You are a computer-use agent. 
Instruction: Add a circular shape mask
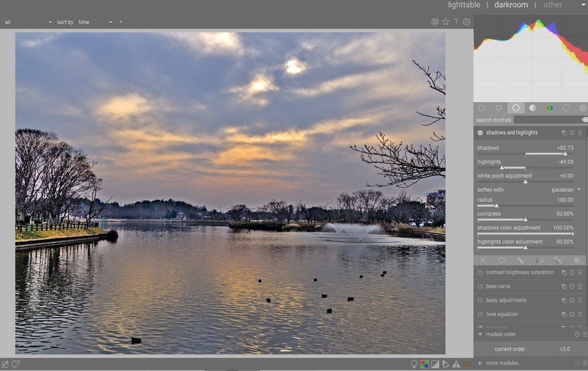(502, 260)
